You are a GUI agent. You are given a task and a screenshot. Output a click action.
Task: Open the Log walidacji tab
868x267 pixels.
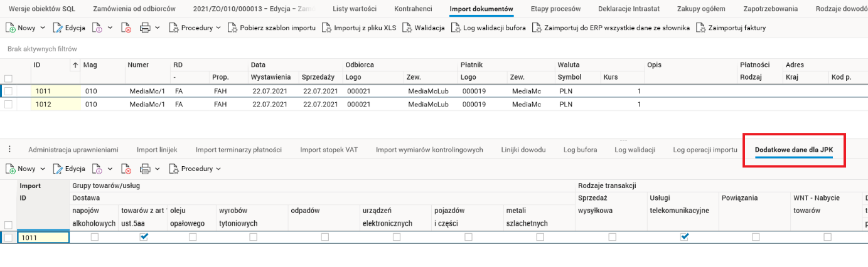tap(635, 150)
